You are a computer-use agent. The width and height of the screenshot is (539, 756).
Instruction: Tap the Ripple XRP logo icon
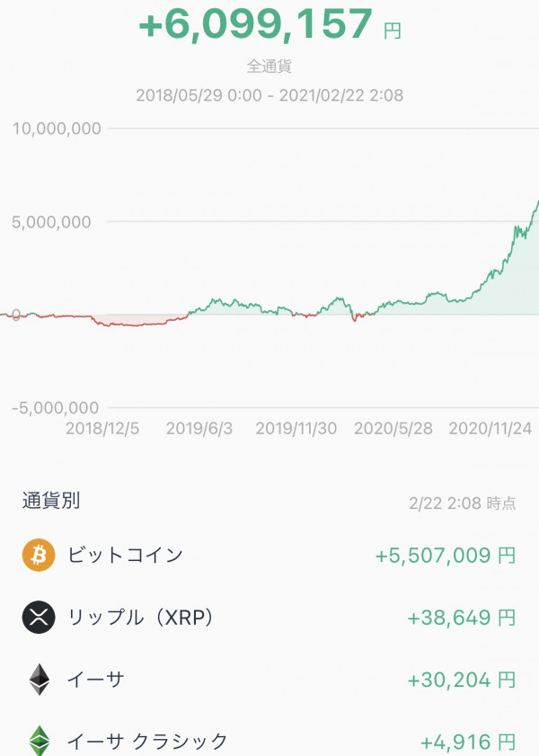pos(39,618)
